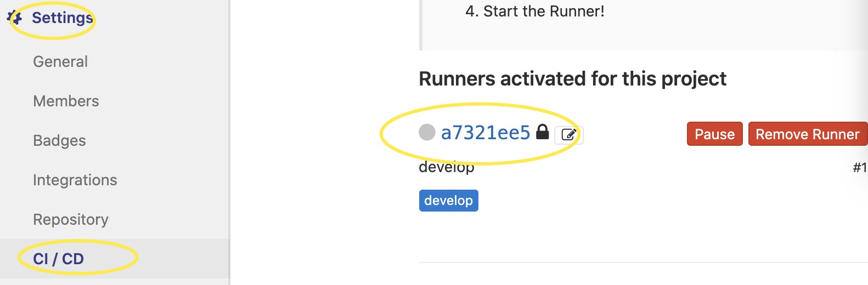This screenshot has height=285, width=868.
Task: Open Repository settings
Action: point(71,220)
